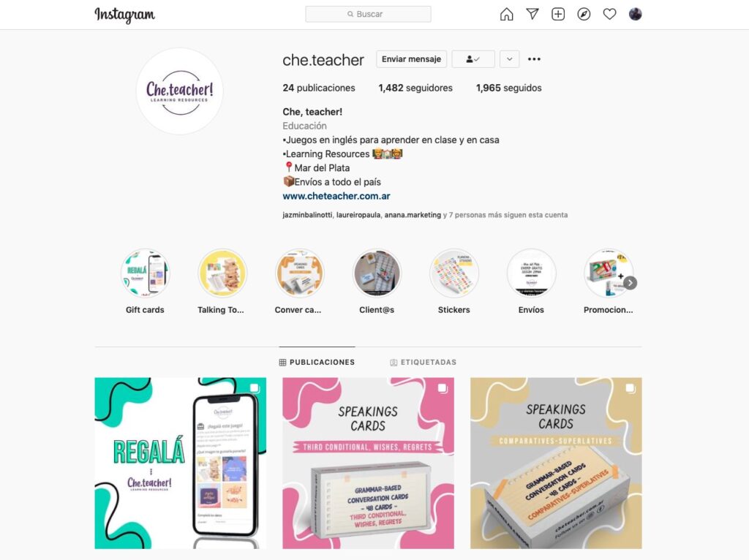Select the Publicaciones tab
The width and height of the screenshot is (749, 560).
317,363
